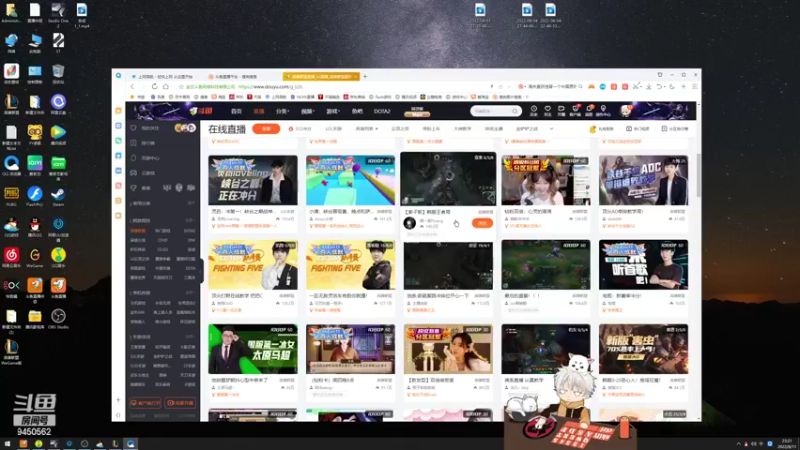The image size is (800, 450).
Task: Go back with browser back arrow
Action: coord(132,87)
